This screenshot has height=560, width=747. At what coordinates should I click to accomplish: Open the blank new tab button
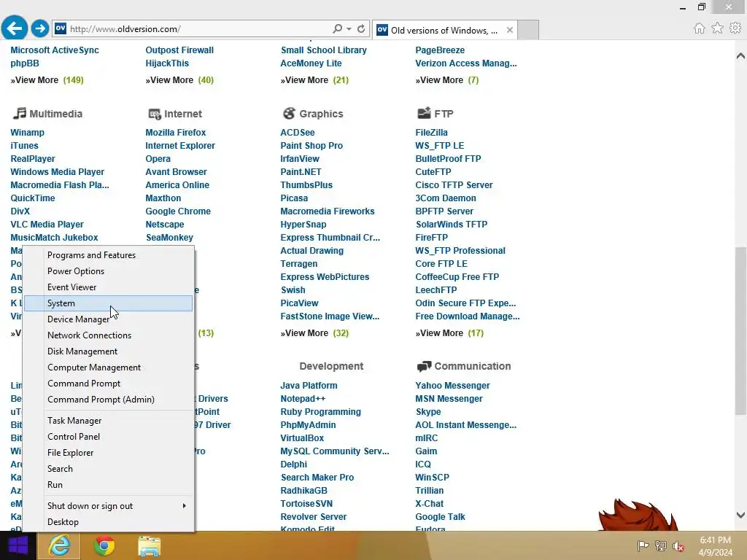528,30
